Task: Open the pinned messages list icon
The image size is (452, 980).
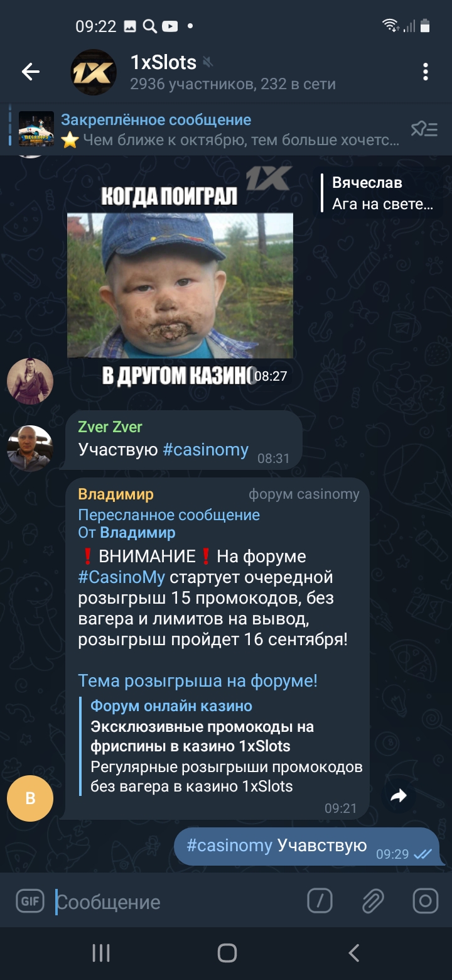Action: point(424,129)
